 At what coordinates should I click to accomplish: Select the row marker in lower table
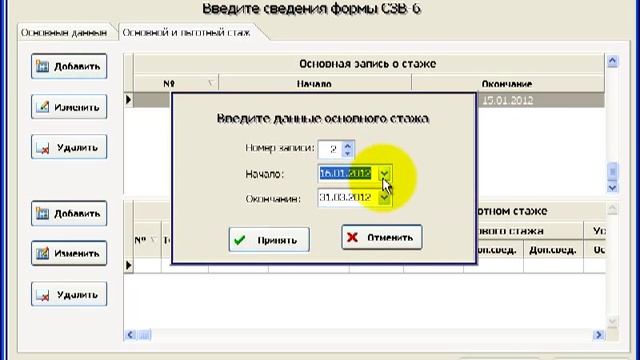pyautogui.click(x=129, y=265)
